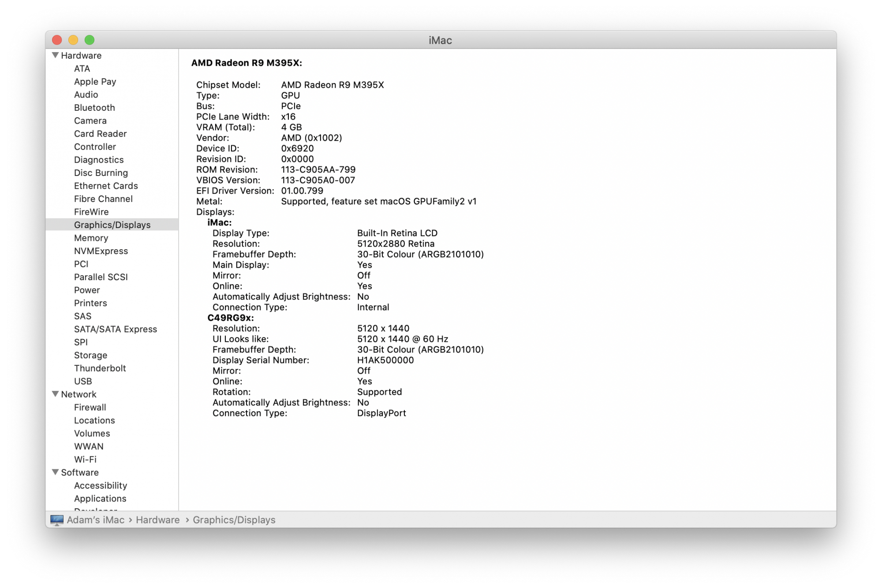Viewport: 882px width, 588px height.
Task: Select Disc Burning in the sidebar
Action: tap(101, 172)
